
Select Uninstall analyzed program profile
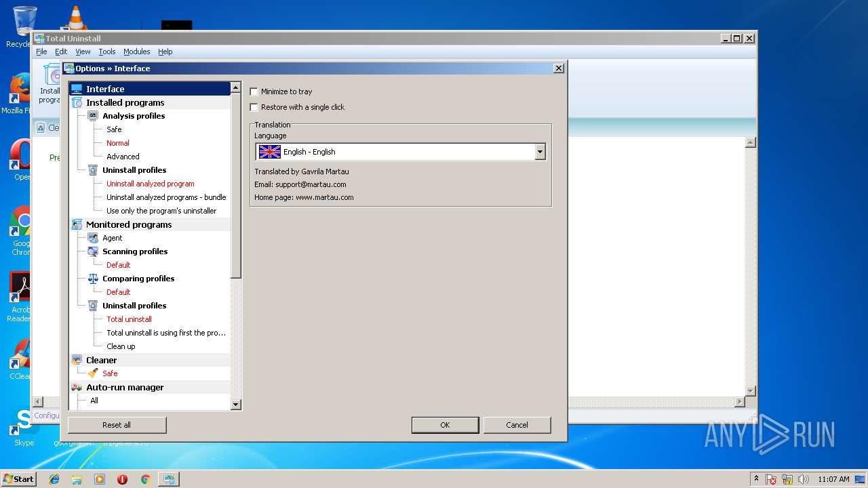(x=150, y=184)
